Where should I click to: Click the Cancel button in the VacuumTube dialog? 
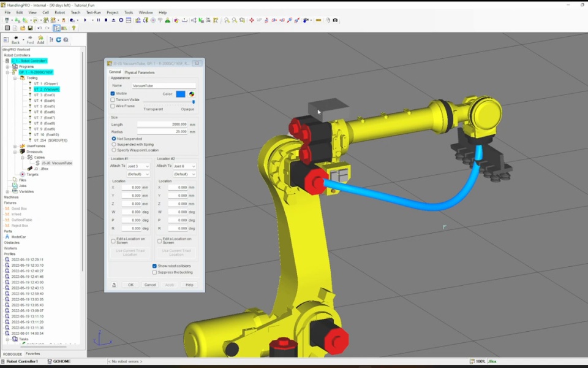coord(151,285)
